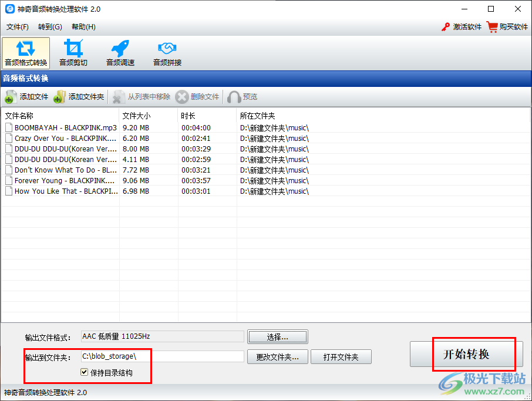
Task: Open the 帮助(H) menu
Action: (83, 27)
